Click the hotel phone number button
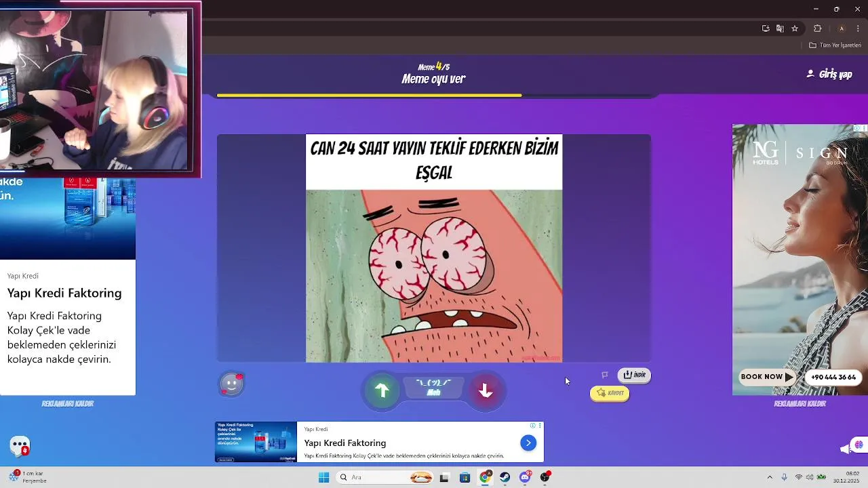Screen dimensions: 868x488 point(833,377)
